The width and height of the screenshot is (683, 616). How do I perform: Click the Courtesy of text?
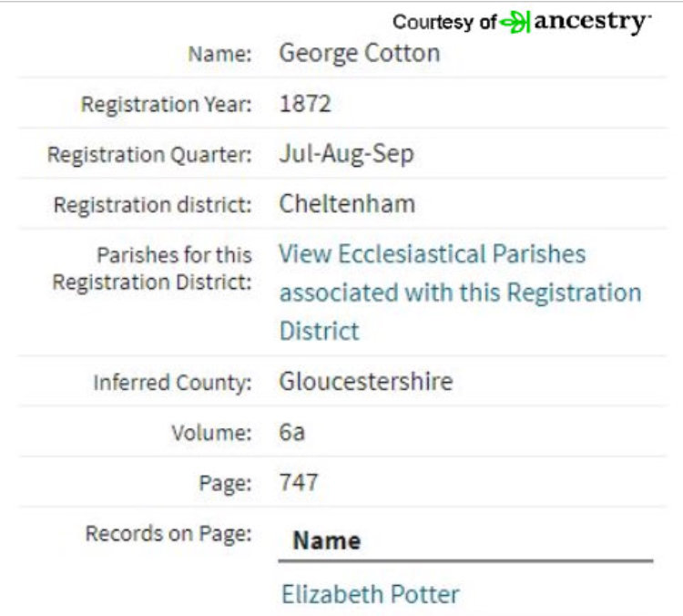coord(444,22)
